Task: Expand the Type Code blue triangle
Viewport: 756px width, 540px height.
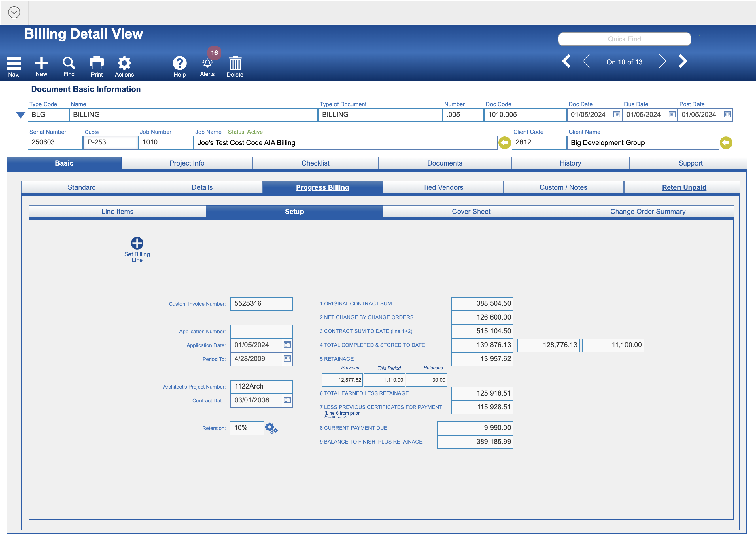Action: [x=21, y=115]
